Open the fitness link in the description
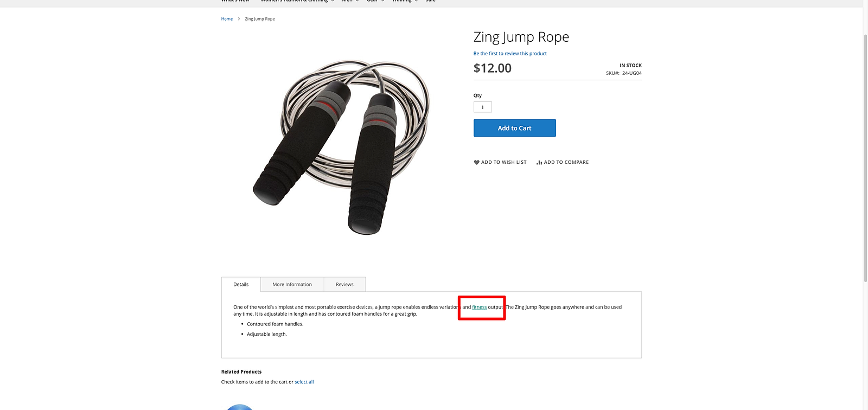 479,307
